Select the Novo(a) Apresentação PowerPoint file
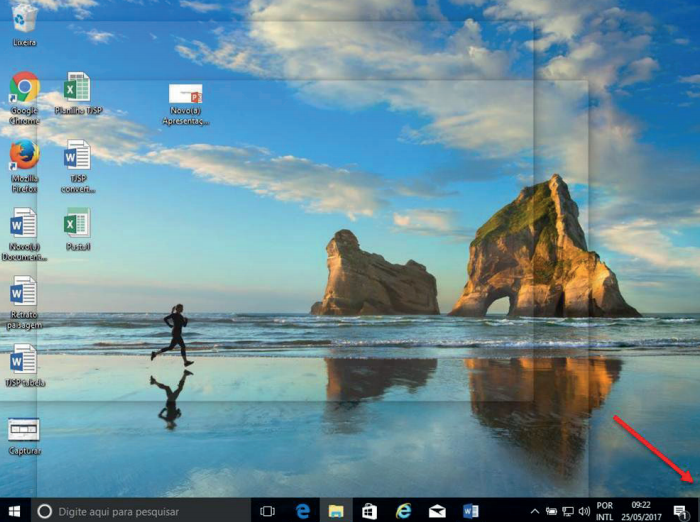This screenshot has height=522, width=700. (x=185, y=96)
